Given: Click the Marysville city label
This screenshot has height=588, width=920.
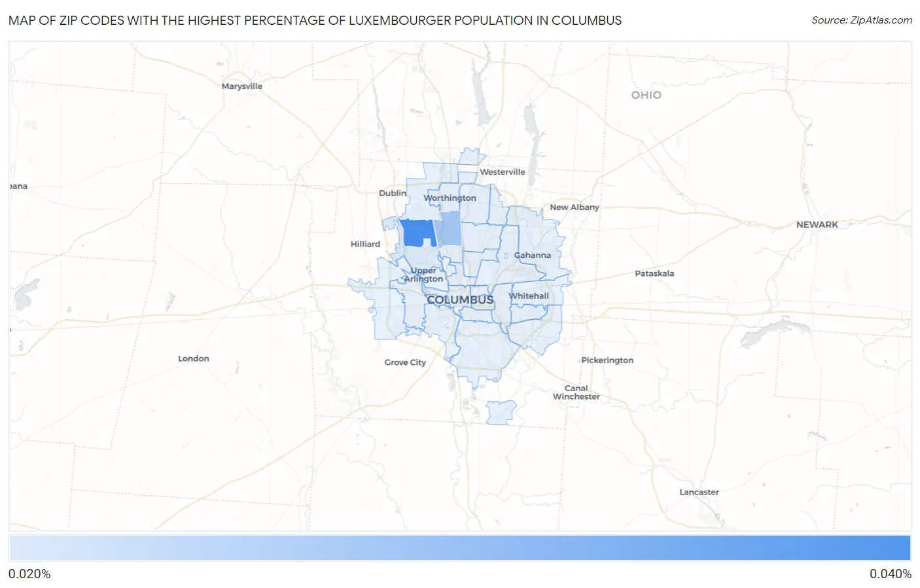Looking at the screenshot, I should pos(241,86).
